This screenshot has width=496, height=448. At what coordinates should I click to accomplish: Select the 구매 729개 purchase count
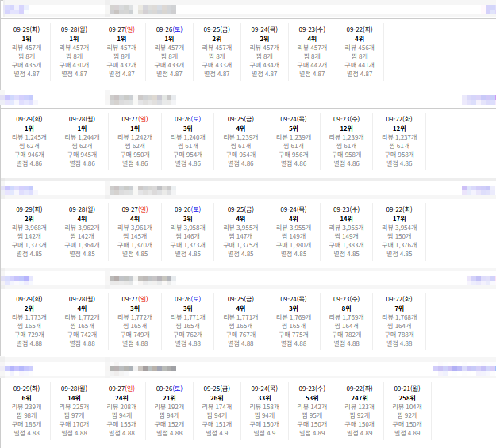[29, 335]
